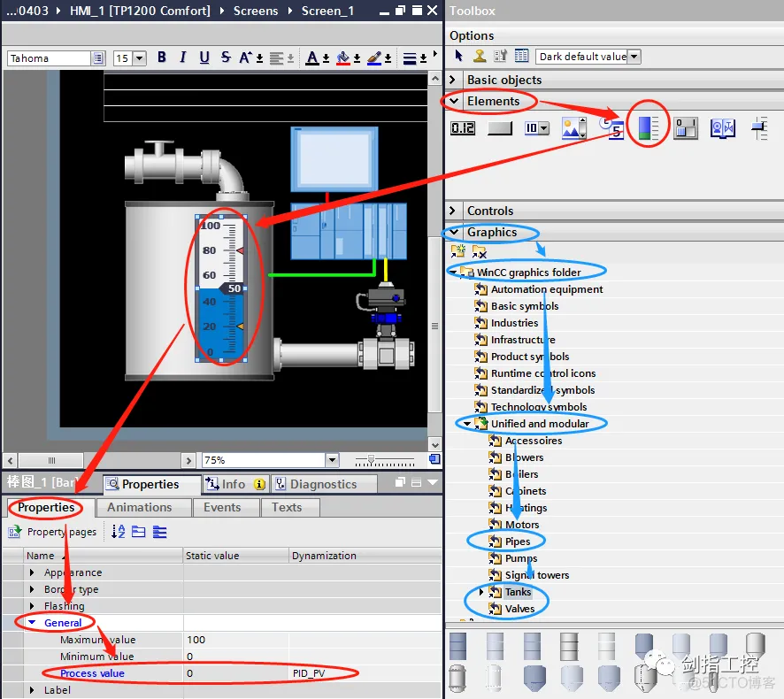This screenshot has height=699, width=784.
Task: Click the toolbox settings wrench icon
Action: click(501, 56)
